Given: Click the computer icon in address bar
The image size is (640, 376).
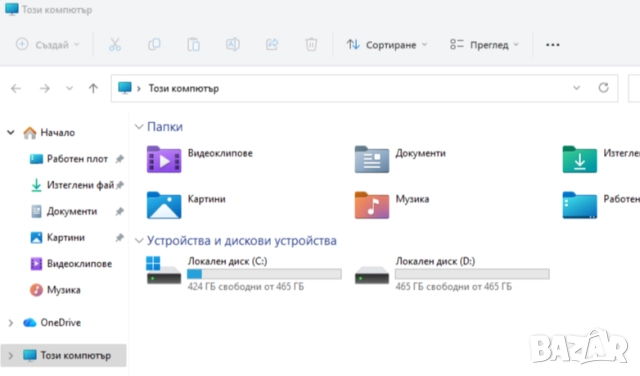Looking at the screenshot, I should 124,88.
